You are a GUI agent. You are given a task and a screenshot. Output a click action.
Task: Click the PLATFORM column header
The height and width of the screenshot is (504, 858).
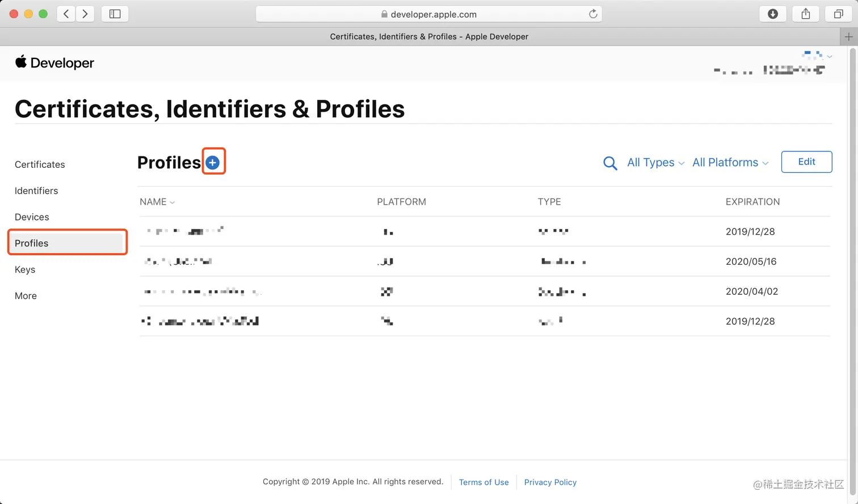click(x=401, y=202)
